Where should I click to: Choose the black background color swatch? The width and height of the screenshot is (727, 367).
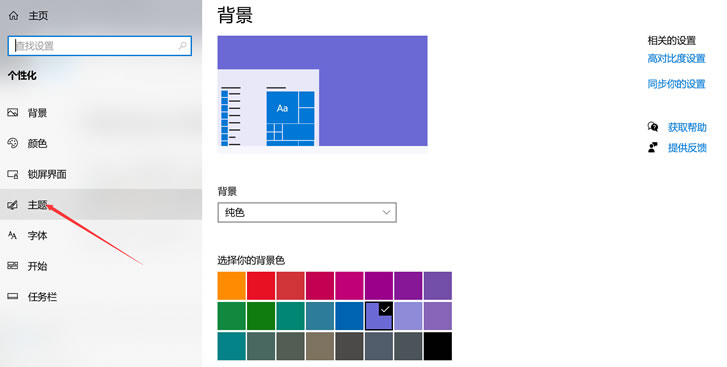(438, 346)
